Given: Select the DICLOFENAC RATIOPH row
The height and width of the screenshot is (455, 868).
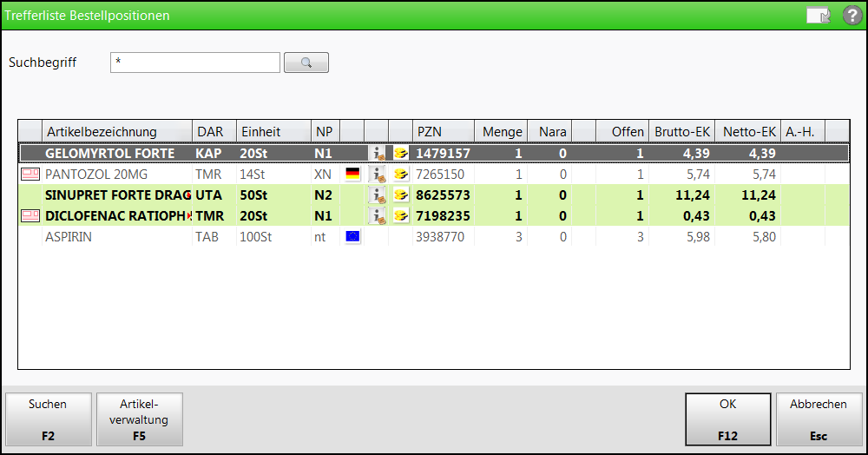Looking at the screenshot, I should pos(434,216).
